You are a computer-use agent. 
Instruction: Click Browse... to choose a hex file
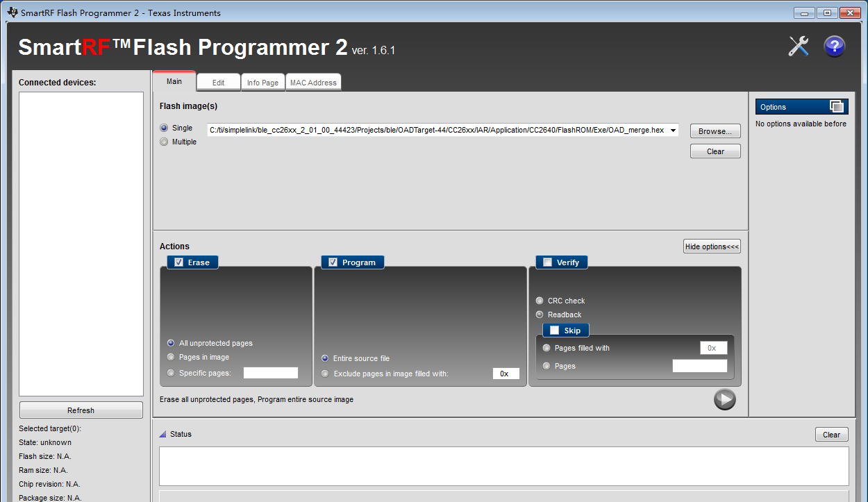tap(715, 131)
